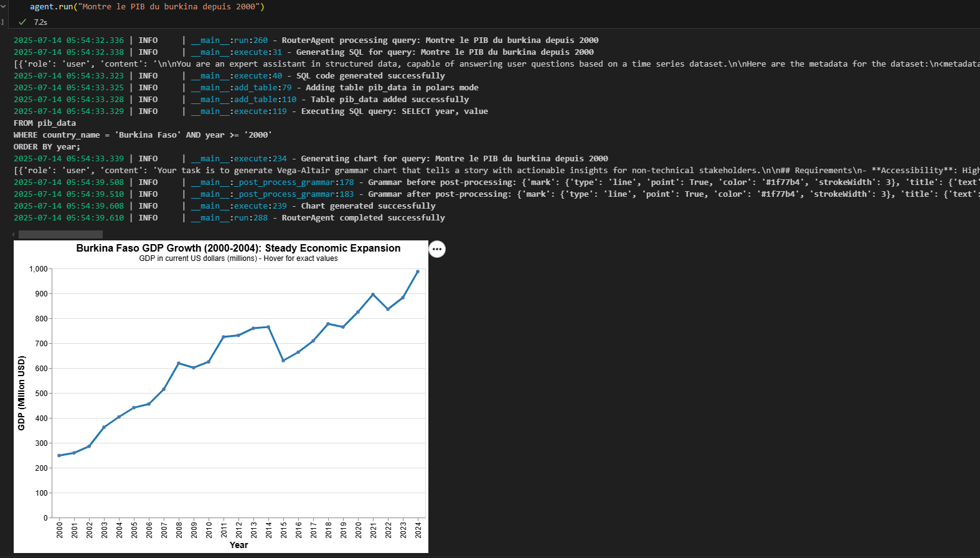Click the 2024 data point on chart

click(418, 272)
